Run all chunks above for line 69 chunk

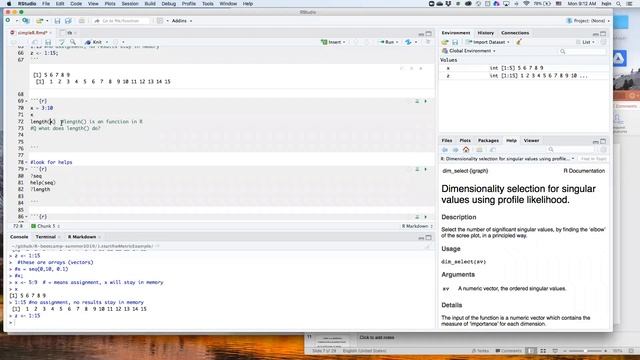(417, 101)
